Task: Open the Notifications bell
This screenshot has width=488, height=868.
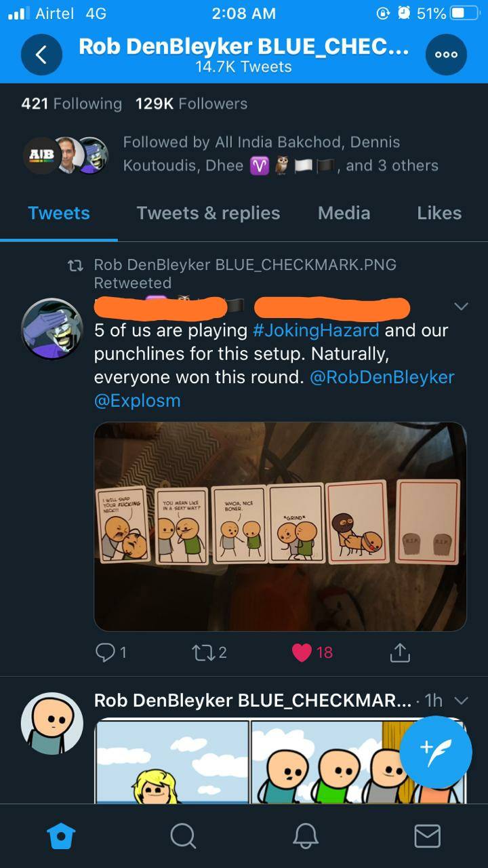Action: [x=305, y=836]
